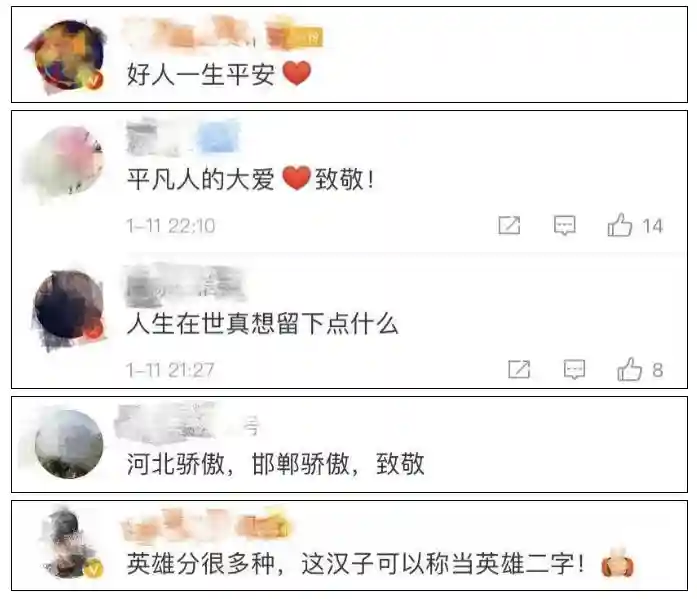Open the avatar of the 好人一生平安 commenter
This screenshot has width=697, height=599.
click(69, 56)
